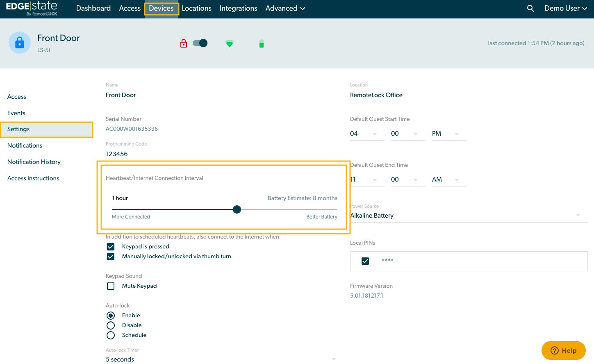Click the EDGEstate logo
594x364 pixels.
point(32,8)
